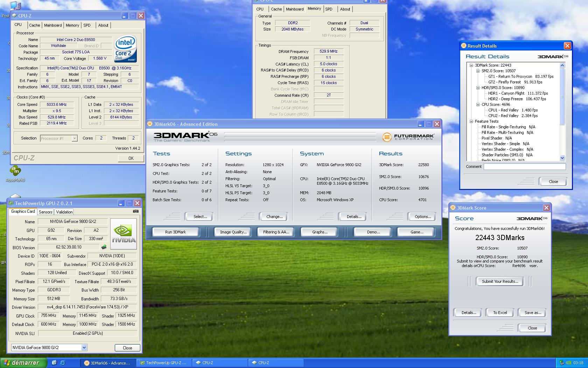Click the Change... settings button
Image resolution: width=588 pixels, height=368 pixels.
(x=274, y=217)
